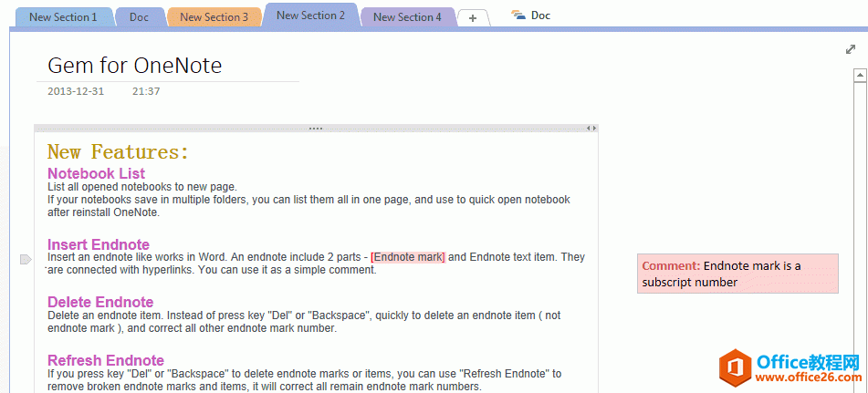Click the 2013-12-31 page date

[x=76, y=91]
